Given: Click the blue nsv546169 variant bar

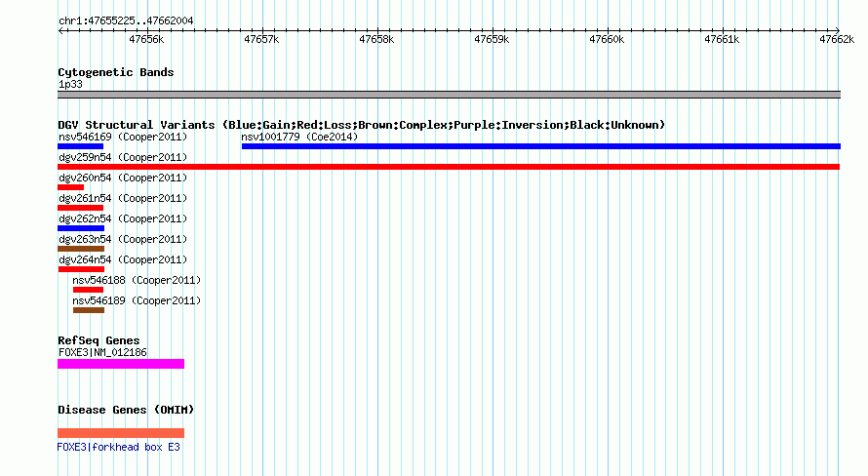Looking at the screenshot, I should coord(80,146).
